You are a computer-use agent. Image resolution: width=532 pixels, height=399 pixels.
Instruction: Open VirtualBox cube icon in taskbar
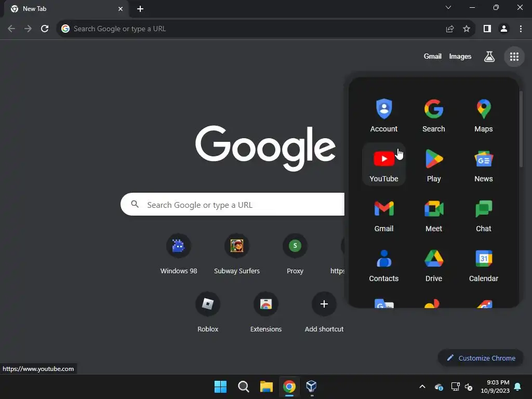point(312,387)
